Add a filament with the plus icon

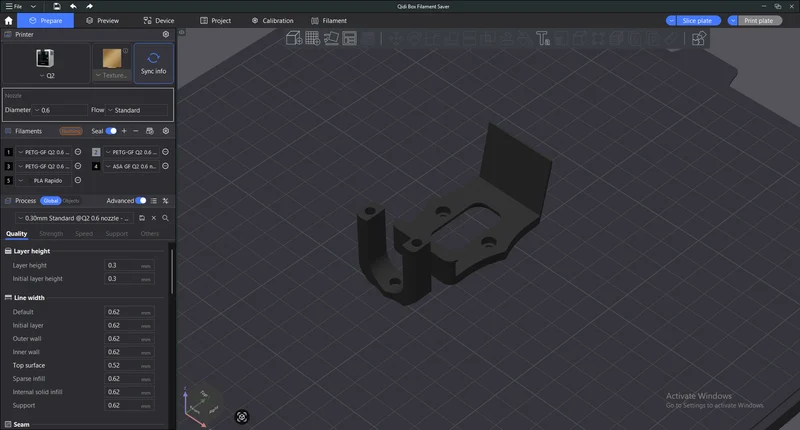point(124,131)
